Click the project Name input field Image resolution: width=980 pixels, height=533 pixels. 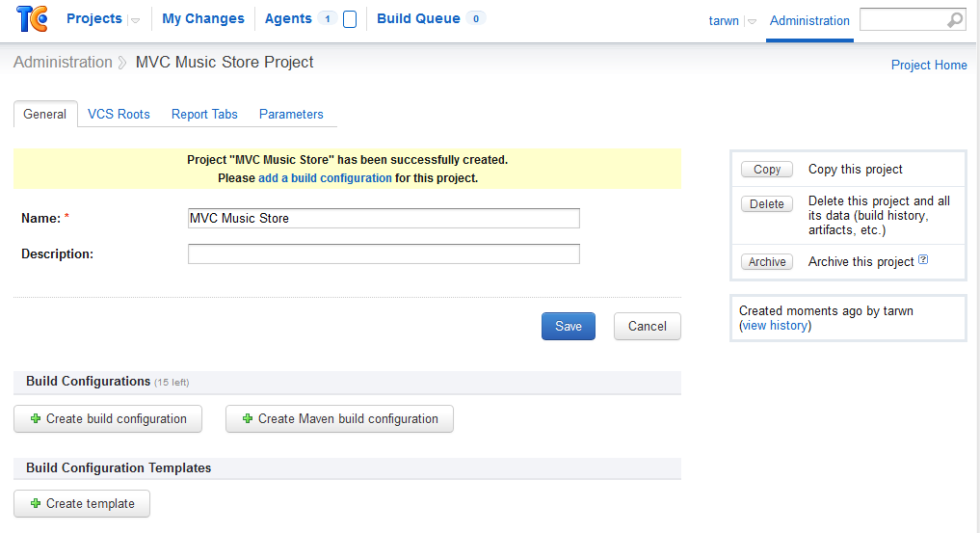click(384, 218)
